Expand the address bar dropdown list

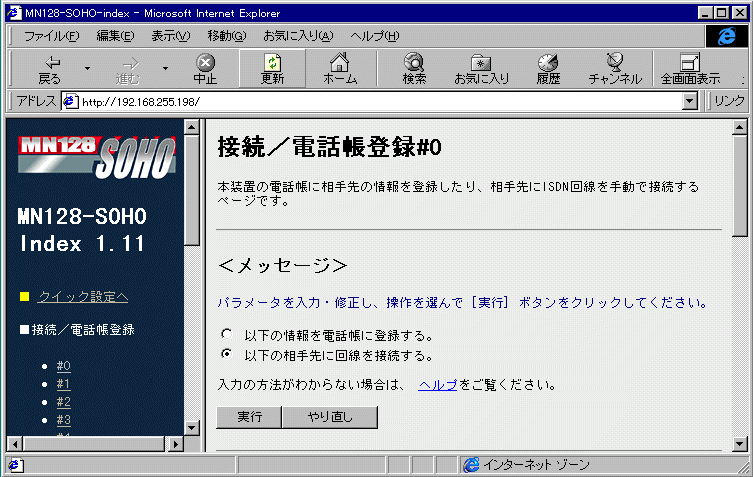coord(690,101)
